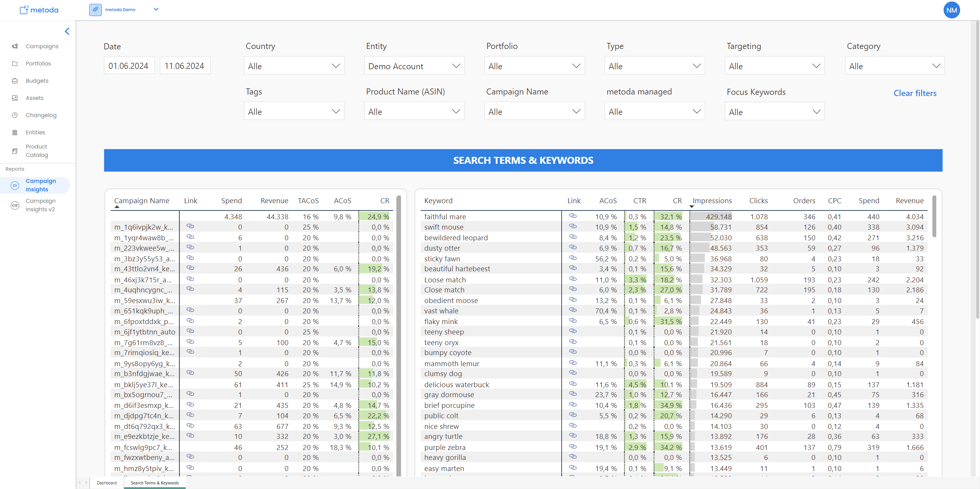Open the Entity Demo Account dropdown

click(414, 66)
